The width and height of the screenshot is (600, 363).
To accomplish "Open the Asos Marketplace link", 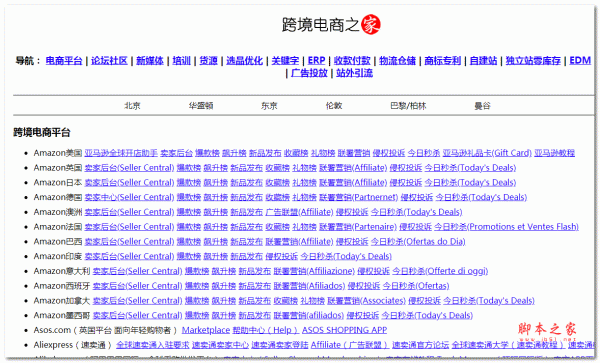I will tap(206, 330).
